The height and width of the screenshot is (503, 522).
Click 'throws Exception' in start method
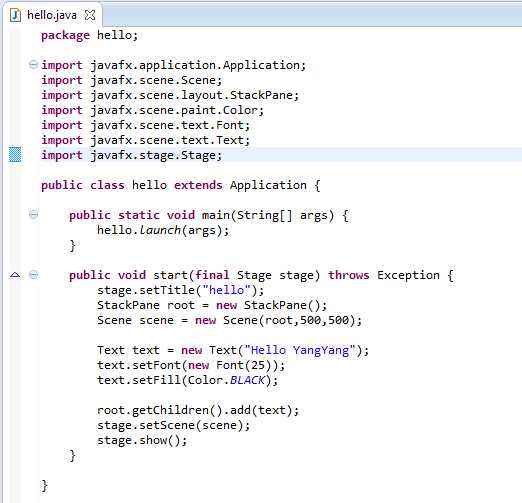(x=384, y=275)
